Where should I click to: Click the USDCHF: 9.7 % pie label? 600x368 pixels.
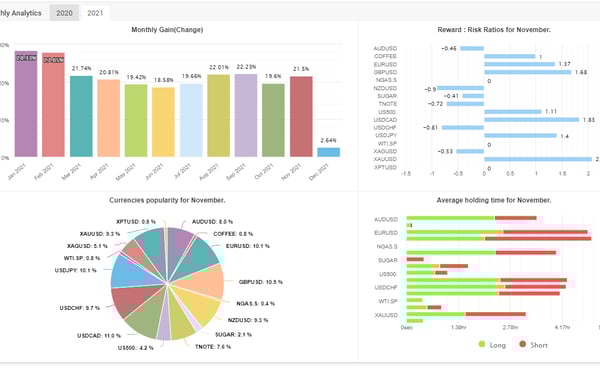(80, 308)
